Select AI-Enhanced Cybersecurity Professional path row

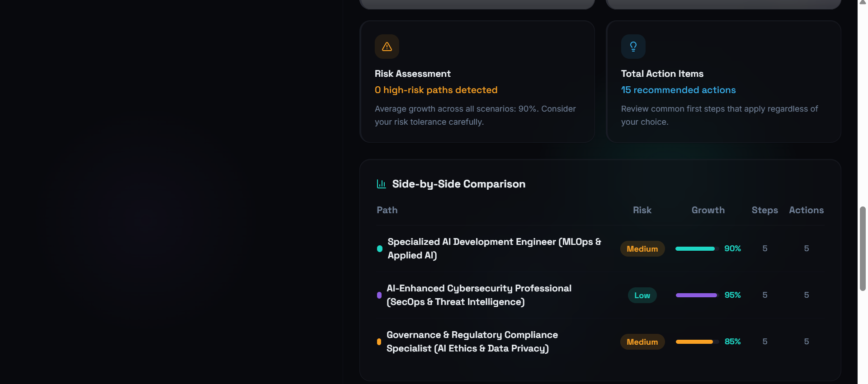479,295
